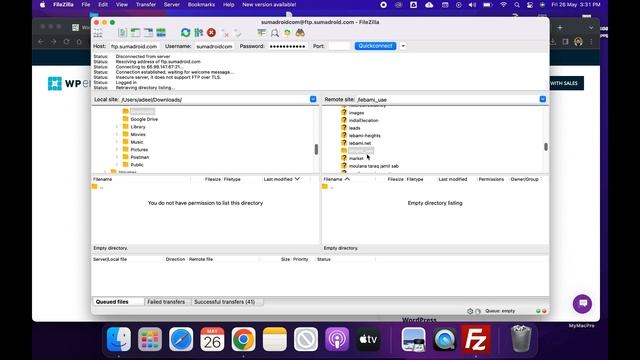640x360 pixels.
Task: Refresh file and folder lists
Action: pos(186,33)
